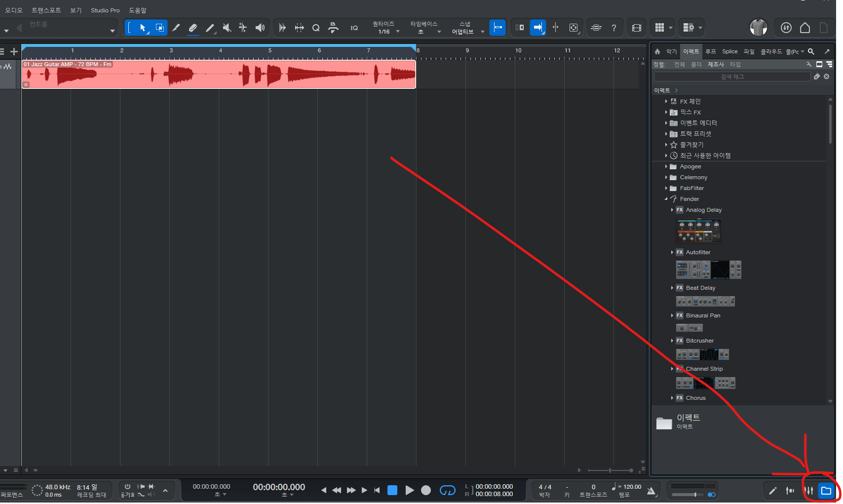Toggle the Loop button in transport
Image resolution: width=843 pixels, height=504 pixels.
coord(447,490)
